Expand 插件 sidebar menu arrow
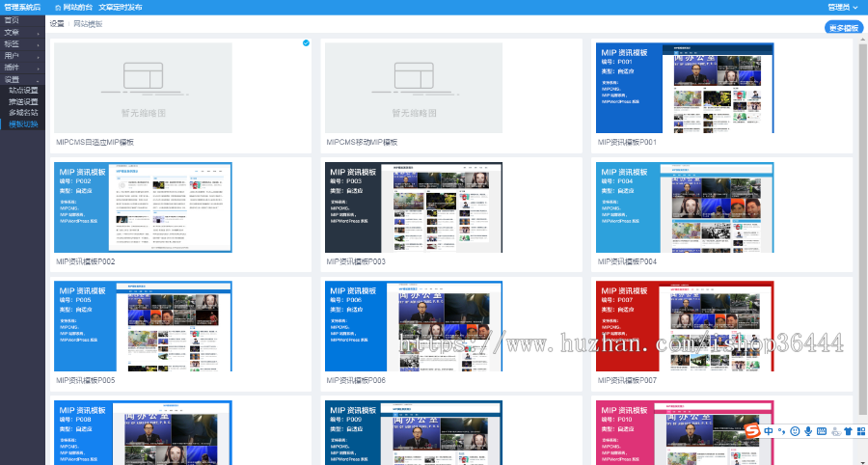Screen dimensions: 868x465 coord(39,68)
